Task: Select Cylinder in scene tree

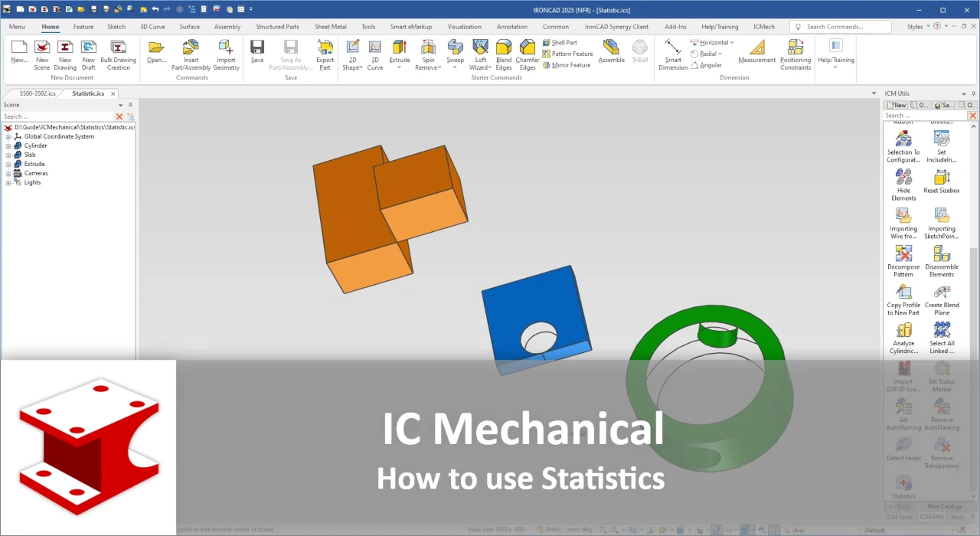Action: point(35,145)
